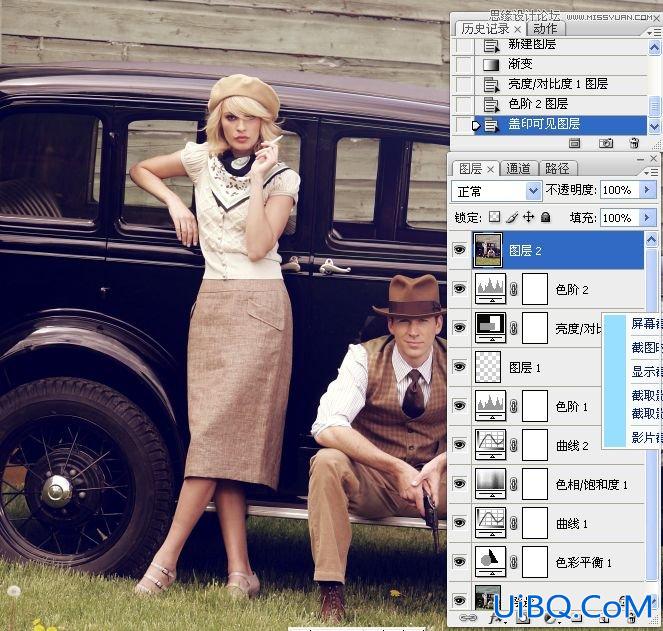This screenshot has height=631, width=663.
Task: Create a new snapshot with camera icon
Action: click(605, 143)
